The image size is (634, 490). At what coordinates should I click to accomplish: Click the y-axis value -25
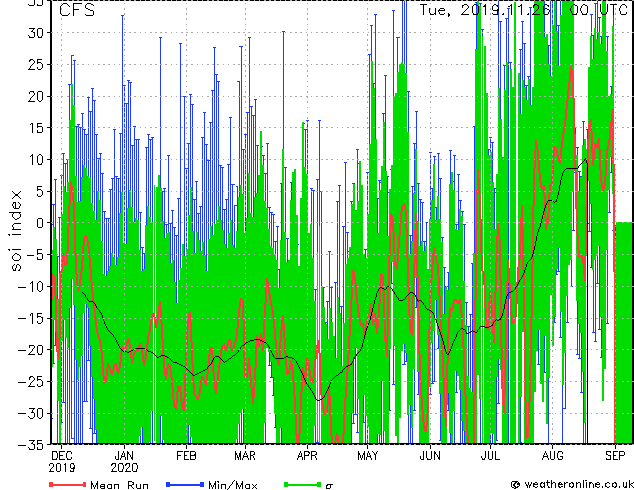(32, 382)
